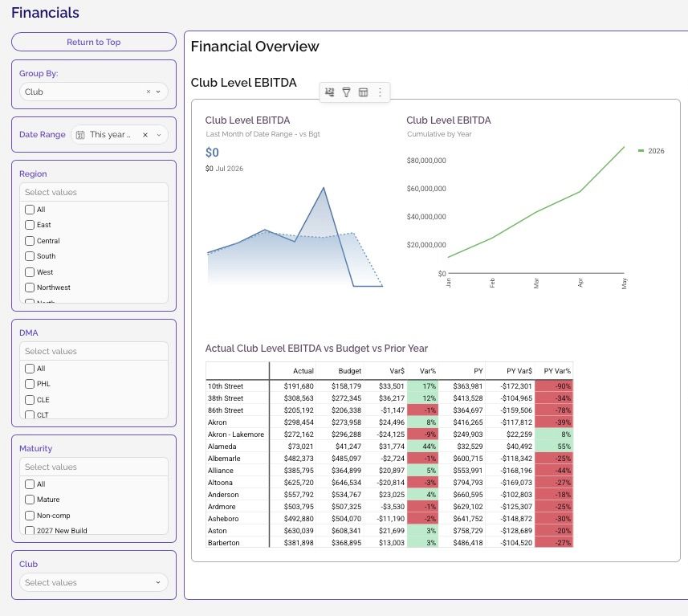Click the '86th Street' row label

(225, 410)
